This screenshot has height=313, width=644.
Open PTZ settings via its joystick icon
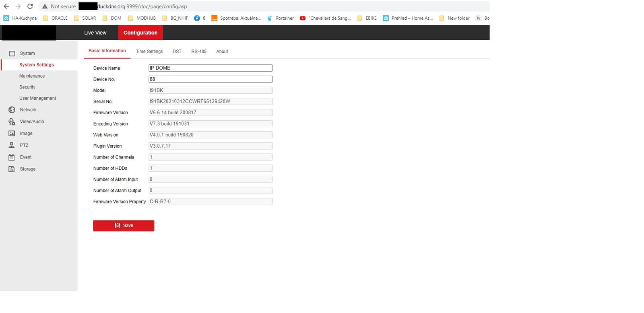pyautogui.click(x=12, y=145)
